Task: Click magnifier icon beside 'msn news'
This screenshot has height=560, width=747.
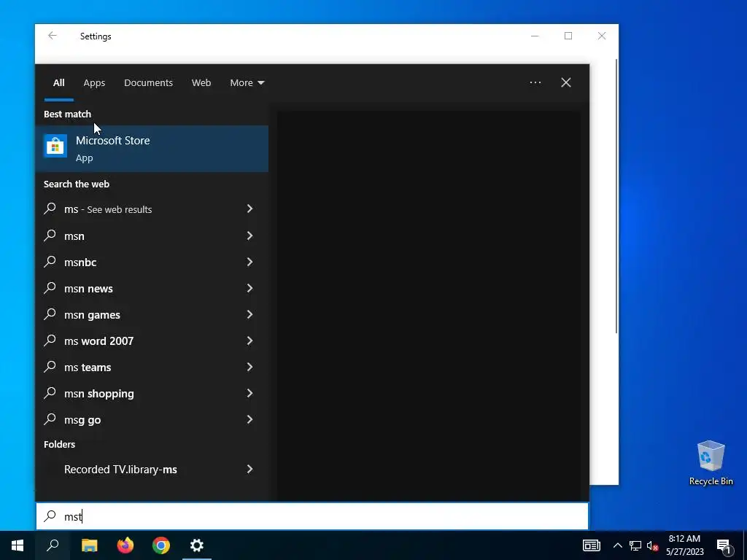Action: point(50,287)
